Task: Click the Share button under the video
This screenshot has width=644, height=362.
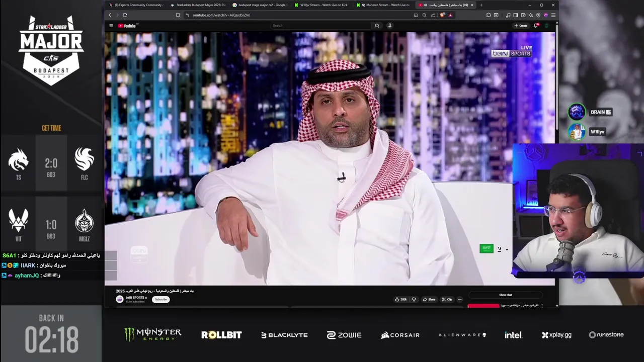Action: pos(429,299)
